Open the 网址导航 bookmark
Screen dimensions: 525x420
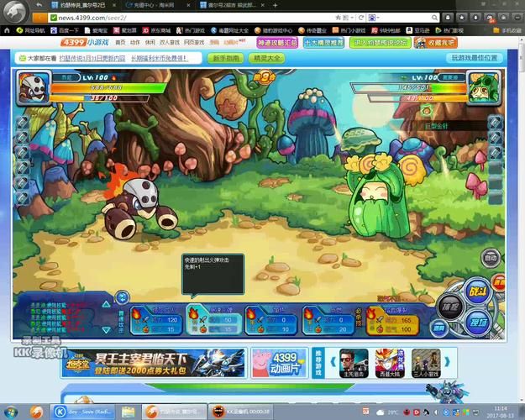pyautogui.click(x=30, y=30)
